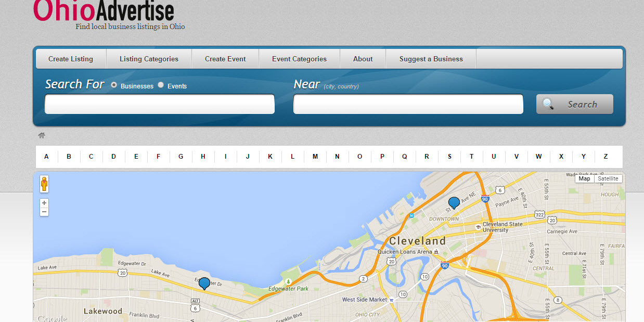Click the Near location input field
This screenshot has width=644, height=322.
click(x=408, y=104)
